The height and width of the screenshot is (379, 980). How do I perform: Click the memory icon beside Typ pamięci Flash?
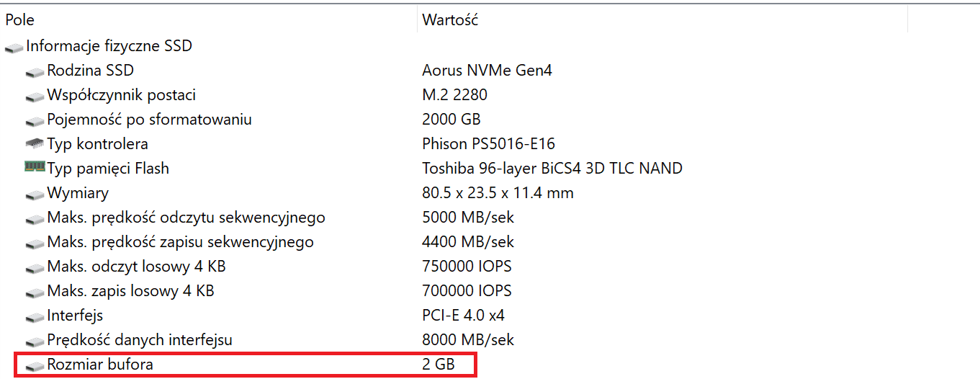pyautogui.click(x=35, y=167)
